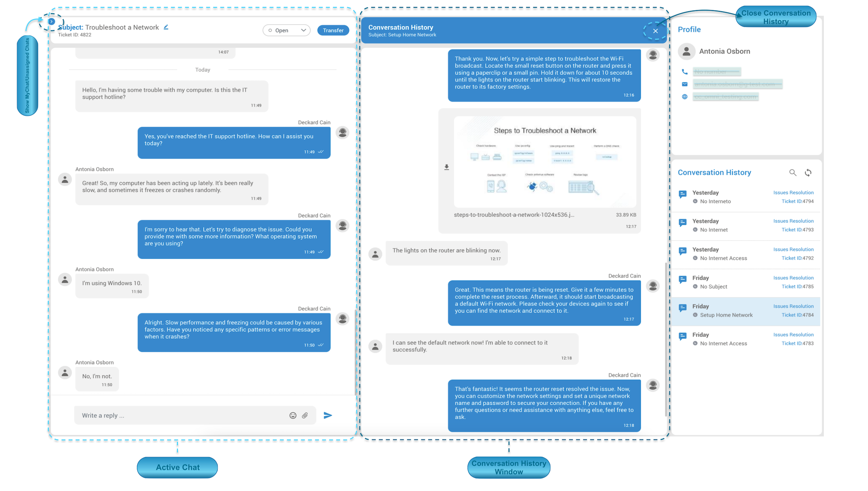Click the refresh icon in Conversation History
The height and width of the screenshot is (491, 868).
tap(808, 173)
